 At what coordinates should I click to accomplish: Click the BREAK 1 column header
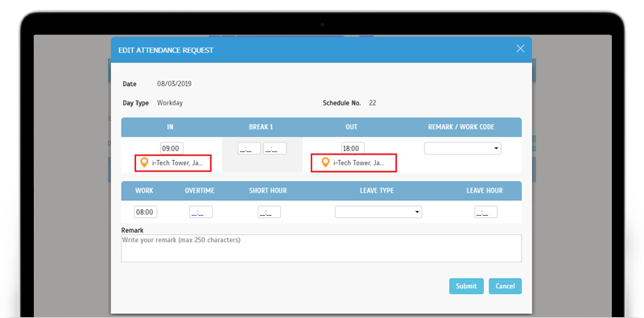pyautogui.click(x=261, y=127)
